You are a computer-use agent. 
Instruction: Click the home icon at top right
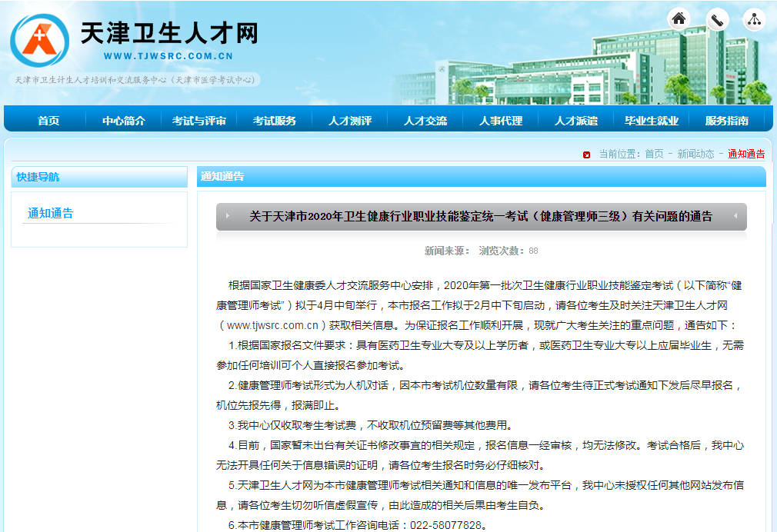tap(679, 20)
